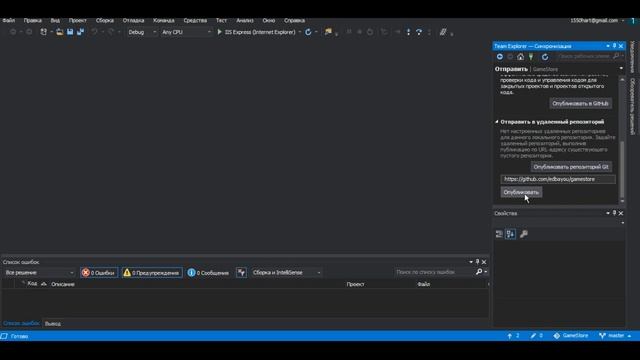The image size is (640, 360).
Task: Open the Отладка menu
Action: 133,20
